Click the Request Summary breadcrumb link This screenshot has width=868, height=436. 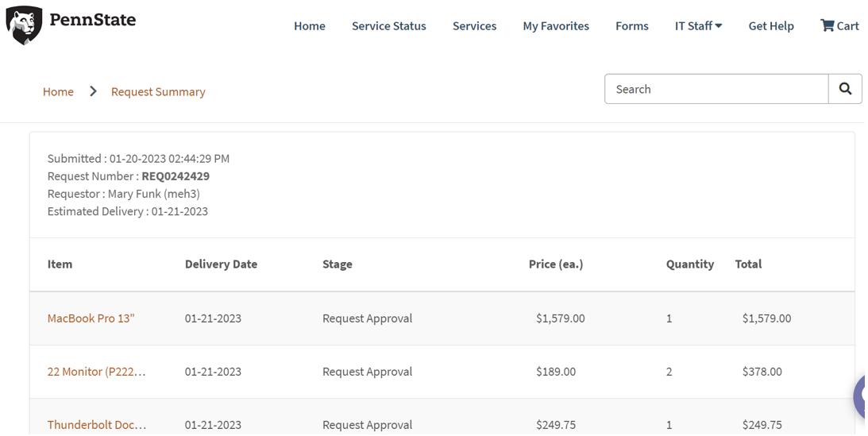point(158,92)
